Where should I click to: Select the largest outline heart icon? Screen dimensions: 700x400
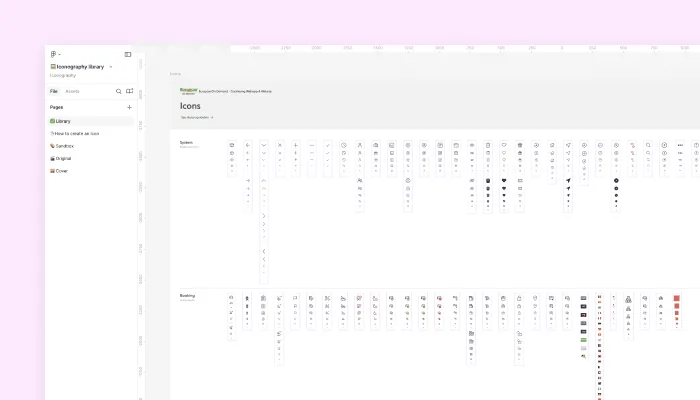point(504,145)
